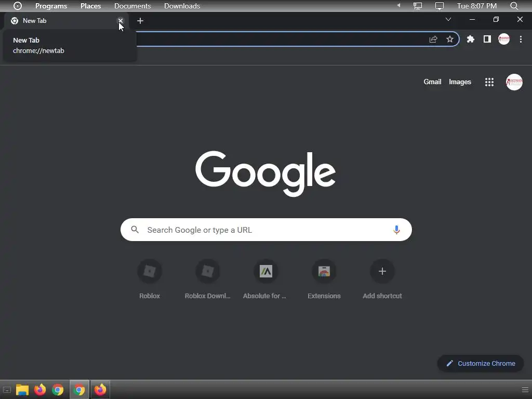
Task: Open the Tue 8:07 PM clock
Action: tap(477, 6)
